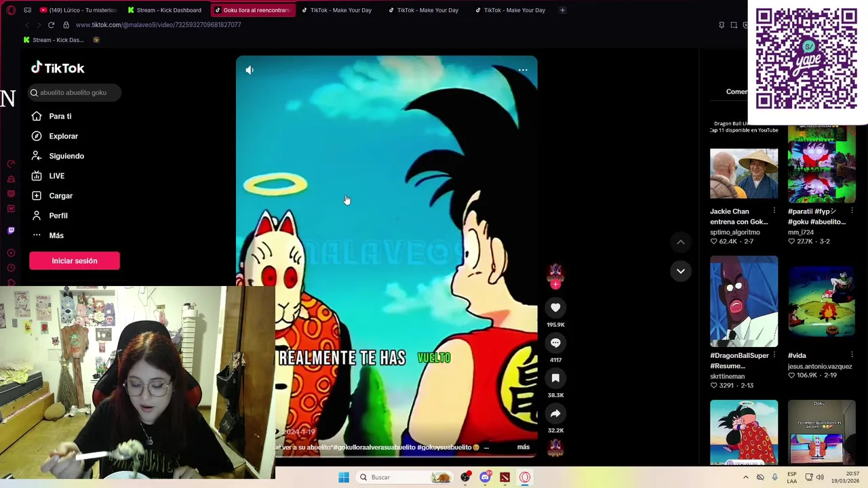Image resolution: width=868 pixels, height=488 pixels.
Task: Open Discord from the taskbar
Action: tap(485, 477)
